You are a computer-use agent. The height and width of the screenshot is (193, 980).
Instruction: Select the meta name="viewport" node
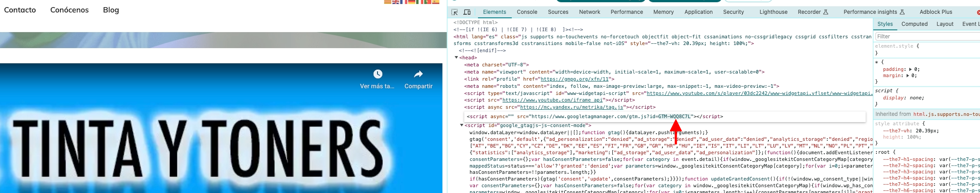pyautogui.click(x=614, y=72)
